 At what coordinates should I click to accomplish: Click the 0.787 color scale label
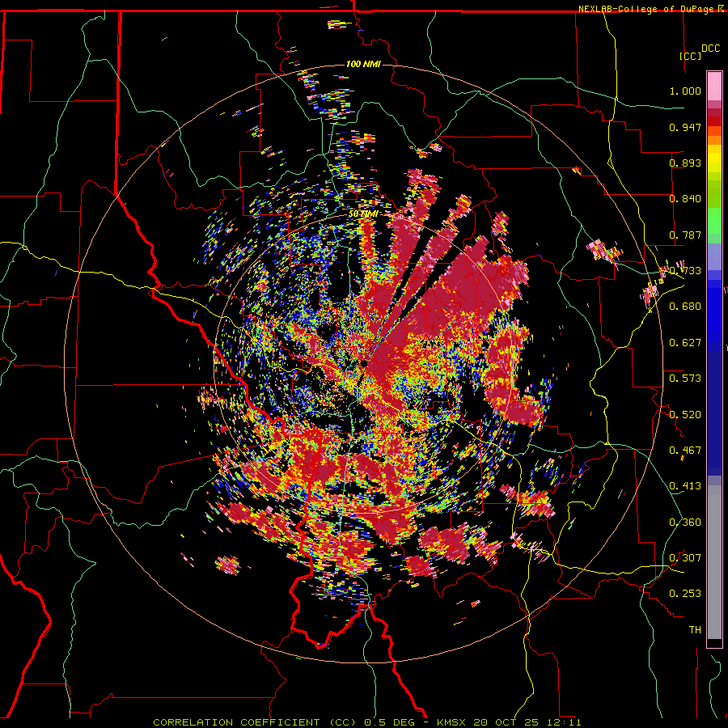(x=685, y=235)
